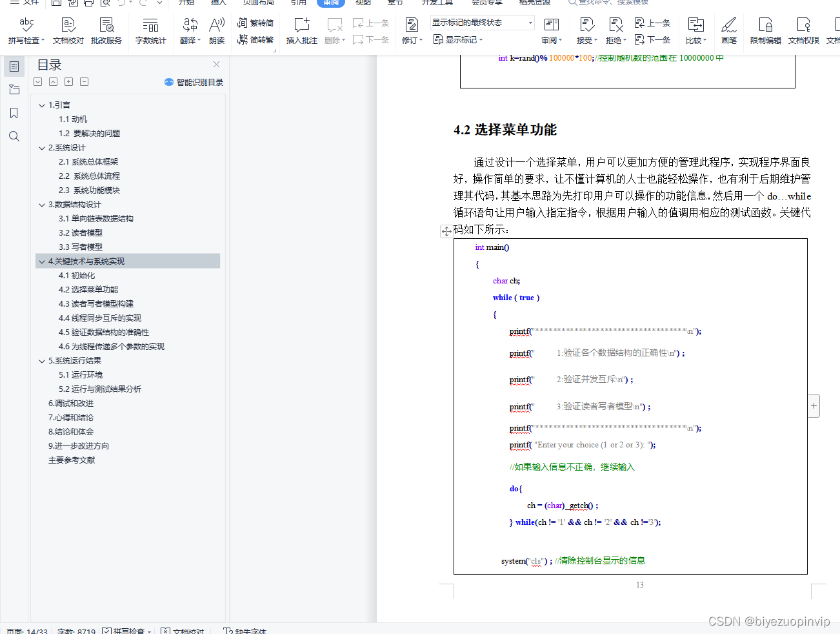
Task: Open the 翻译 dropdown arrow
Action: click(x=199, y=41)
